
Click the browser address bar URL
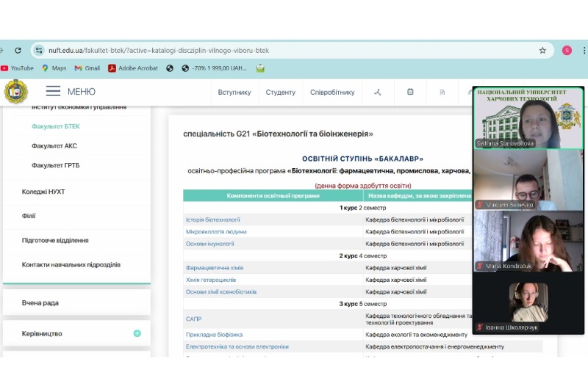pyautogui.click(x=159, y=51)
